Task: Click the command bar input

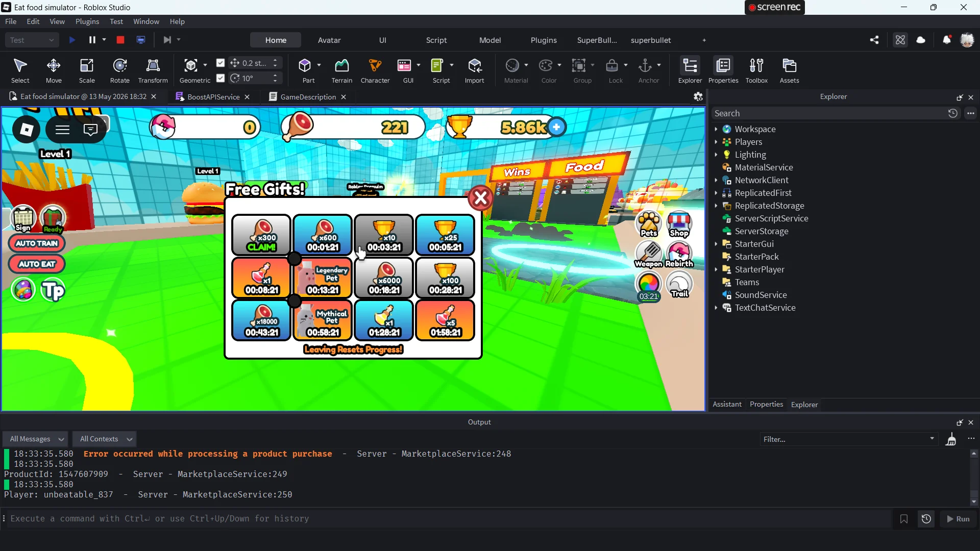Action: click(449, 519)
